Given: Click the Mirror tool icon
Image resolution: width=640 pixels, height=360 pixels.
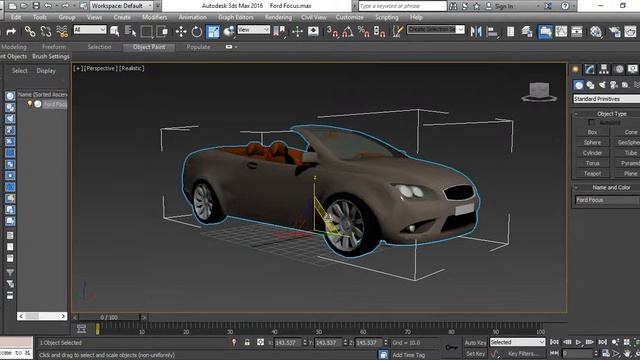Looking at the screenshot, I should point(476,31).
